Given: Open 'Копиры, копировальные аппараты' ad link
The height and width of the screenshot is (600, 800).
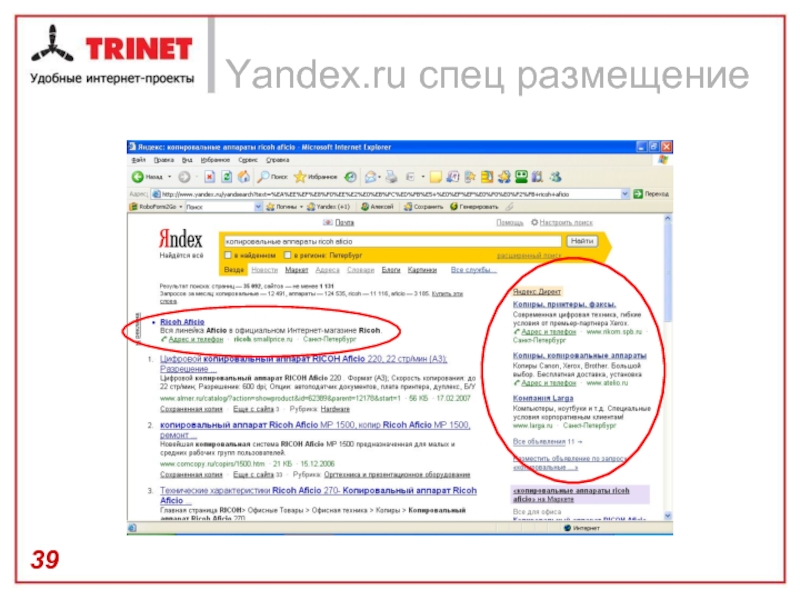Looking at the screenshot, I should coord(580,356).
